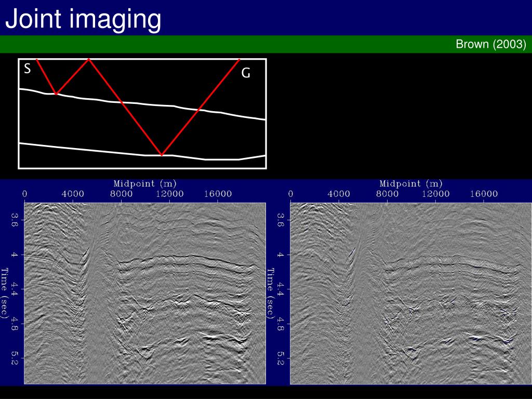Click 'Midpoint (m)' label above left plot

coord(145,184)
